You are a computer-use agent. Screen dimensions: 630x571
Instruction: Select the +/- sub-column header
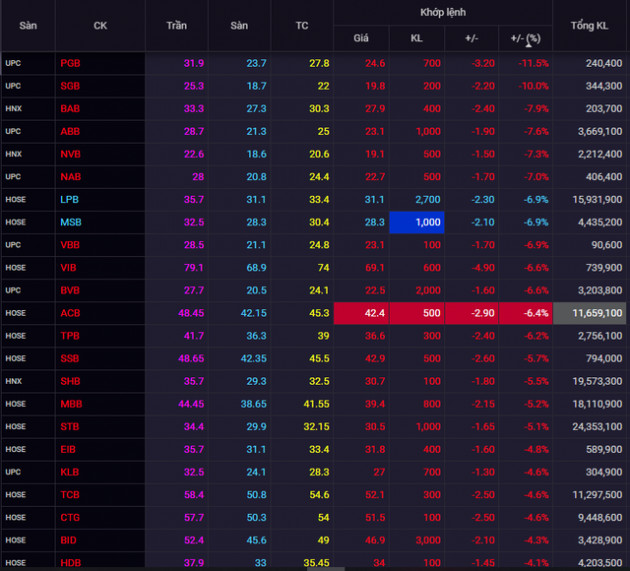point(471,38)
